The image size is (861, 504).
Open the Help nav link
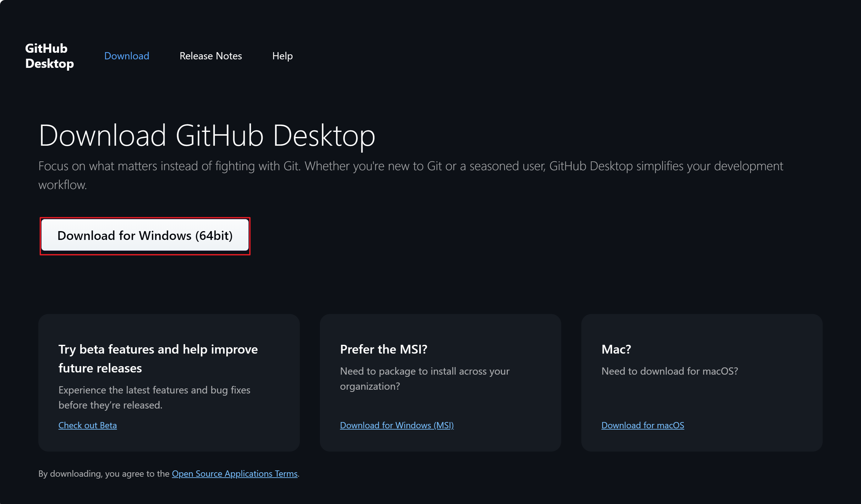click(282, 56)
